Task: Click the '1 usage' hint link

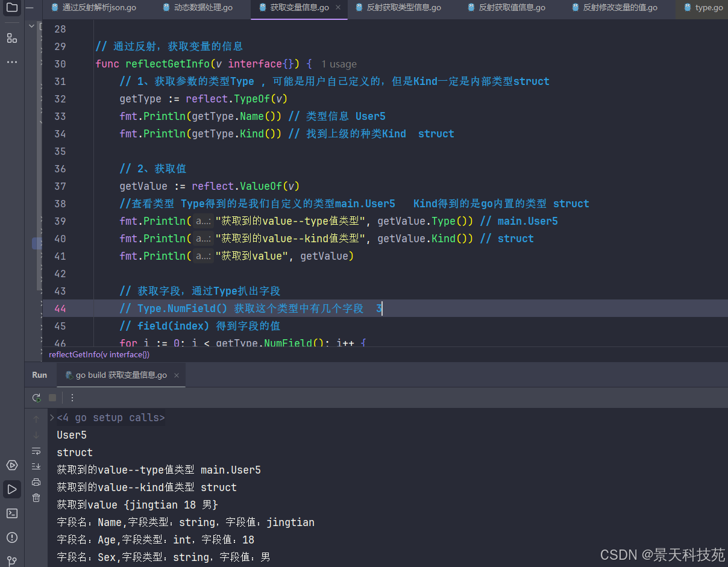Action: click(x=339, y=64)
